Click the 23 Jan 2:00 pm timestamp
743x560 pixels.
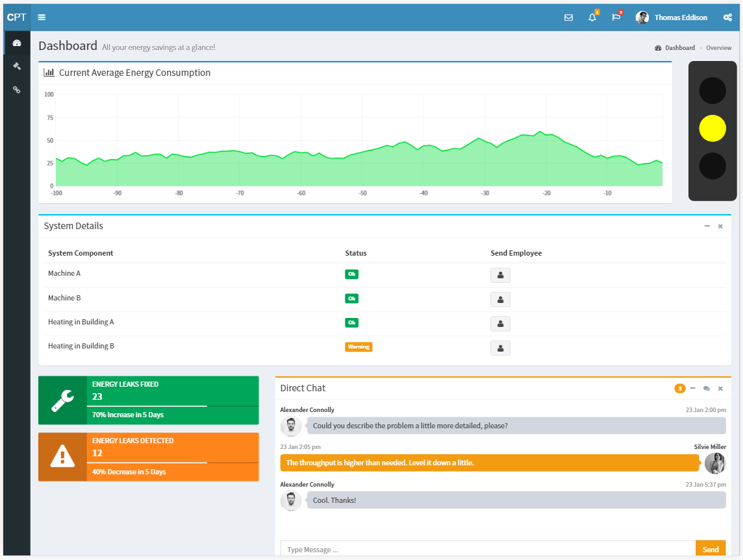pyautogui.click(x=705, y=410)
